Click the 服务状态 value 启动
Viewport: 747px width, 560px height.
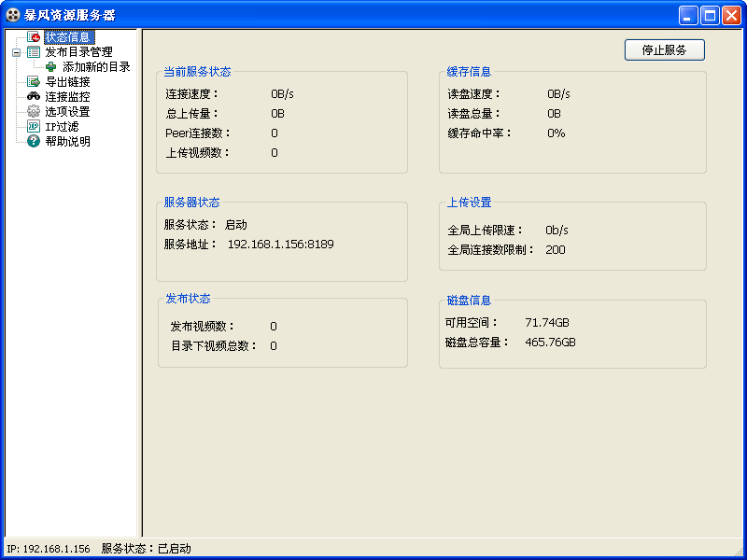click(x=236, y=225)
